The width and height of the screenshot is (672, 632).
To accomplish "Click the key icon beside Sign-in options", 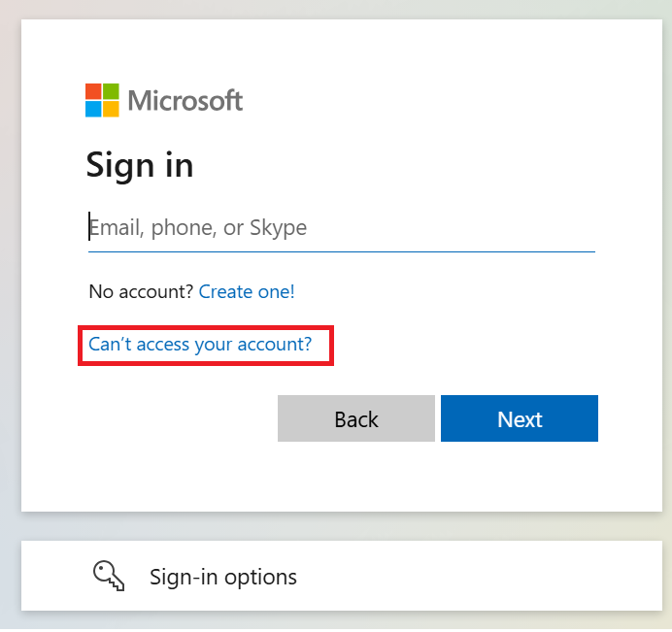I will coord(109,576).
